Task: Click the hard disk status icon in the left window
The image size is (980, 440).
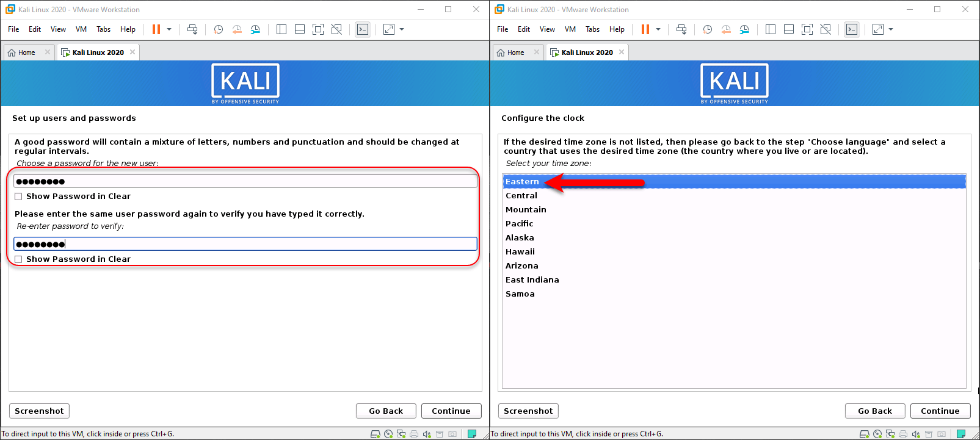Action: pos(375,434)
